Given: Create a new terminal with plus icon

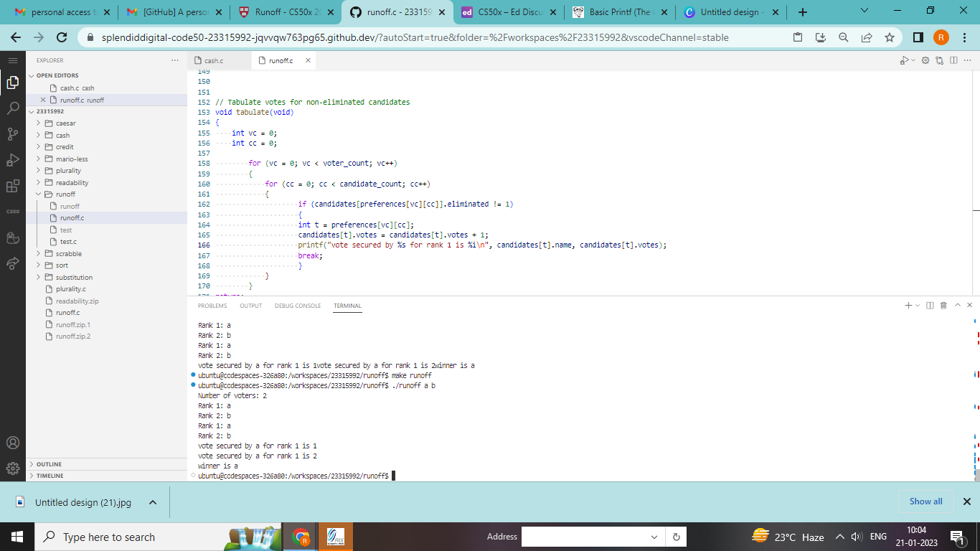Looking at the screenshot, I should click(x=908, y=306).
